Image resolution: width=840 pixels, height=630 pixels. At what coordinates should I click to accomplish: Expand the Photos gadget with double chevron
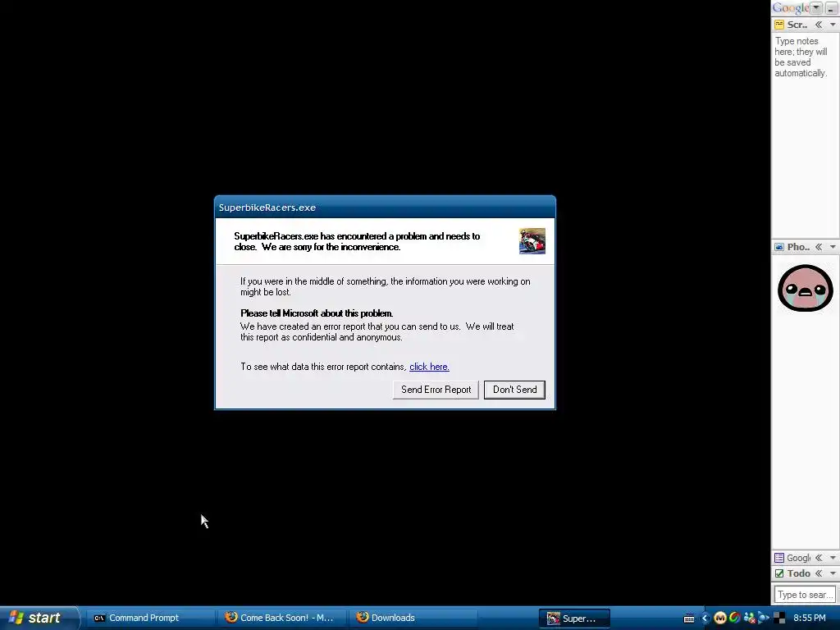pyautogui.click(x=819, y=247)
